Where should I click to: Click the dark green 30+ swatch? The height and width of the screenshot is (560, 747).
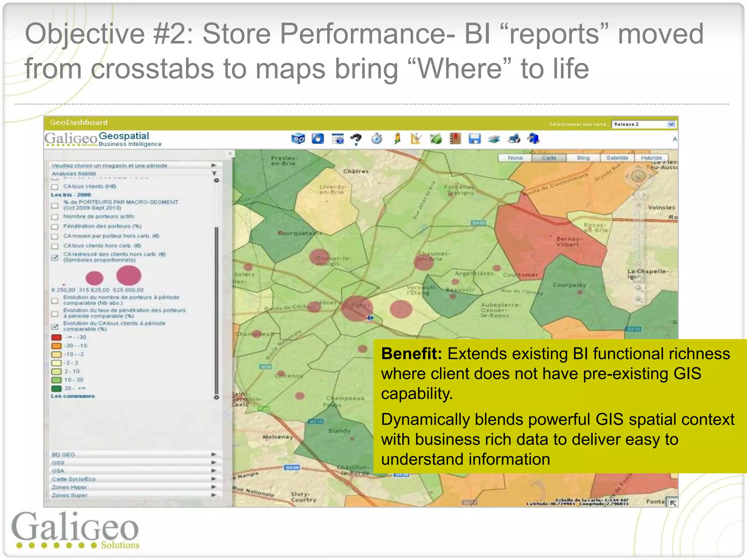[x=56, y=388]
